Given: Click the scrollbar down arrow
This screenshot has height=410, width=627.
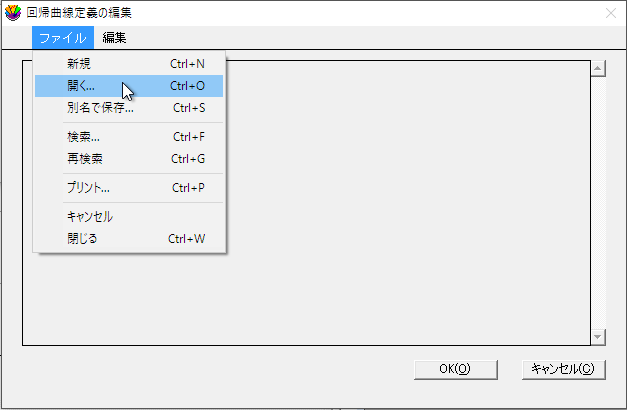Looking at the screenshot, I should point(598,337).
